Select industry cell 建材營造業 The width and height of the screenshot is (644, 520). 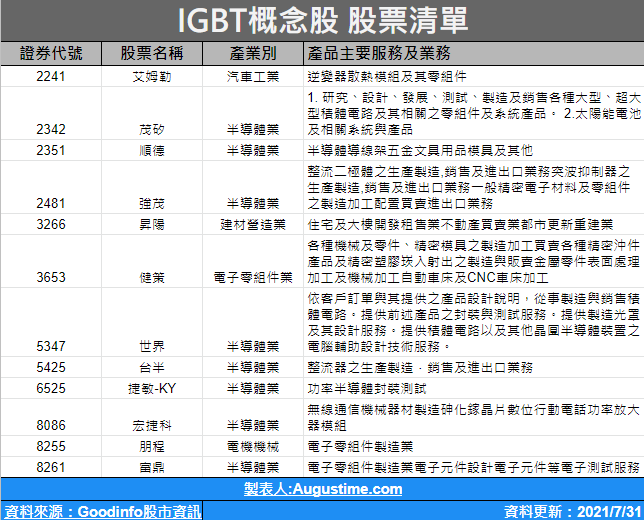pyautogui.click(x=253, y=224)
